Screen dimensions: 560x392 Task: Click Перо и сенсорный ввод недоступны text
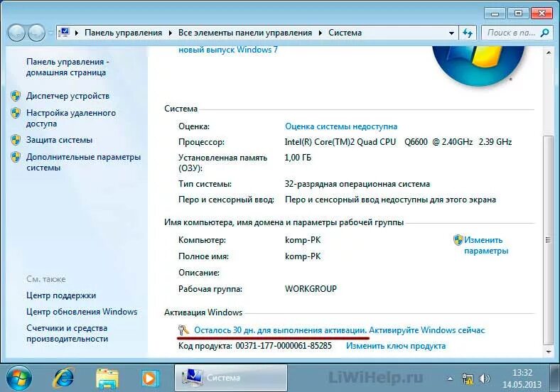(x=390, y=200)
